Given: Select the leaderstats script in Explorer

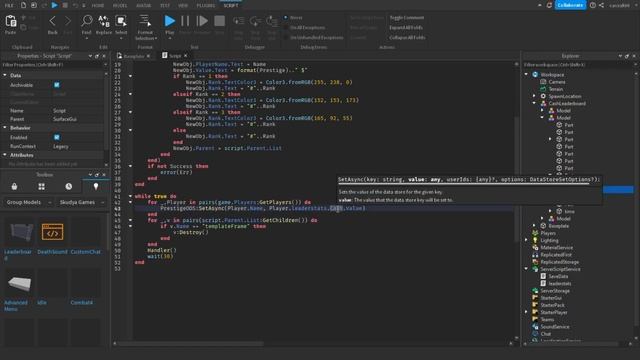Looking at the screenshot, I should pyautogui.click(x=560, y=284).
